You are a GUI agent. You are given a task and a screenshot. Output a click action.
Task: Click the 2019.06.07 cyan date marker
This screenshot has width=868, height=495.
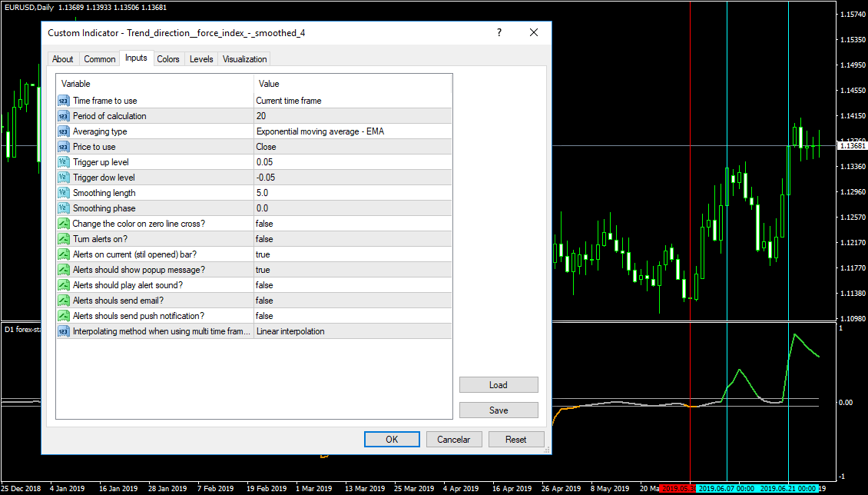[x=727, y=489]
